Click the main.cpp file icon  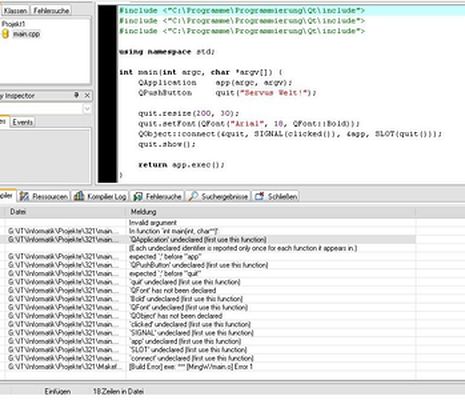(5, 34)
